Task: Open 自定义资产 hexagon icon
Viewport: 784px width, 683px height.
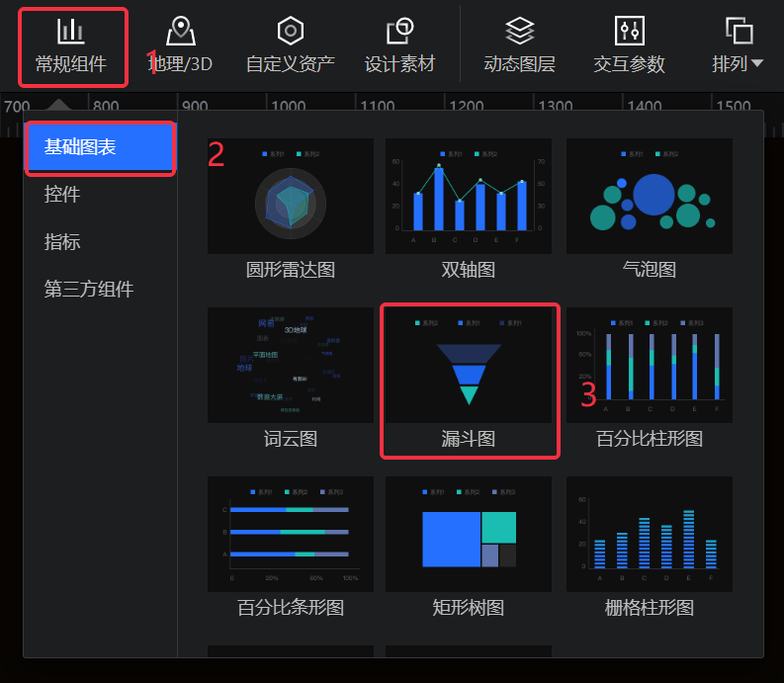Action: pos(290,32)
